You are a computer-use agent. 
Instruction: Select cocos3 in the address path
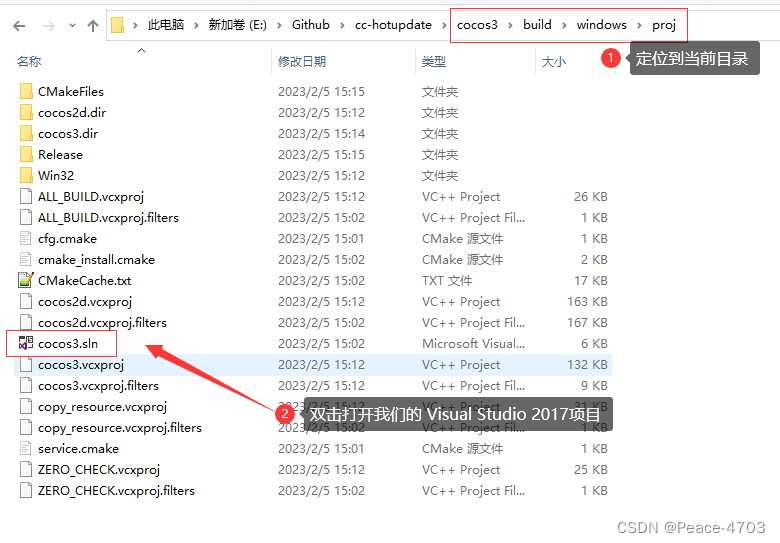[477, 25]
